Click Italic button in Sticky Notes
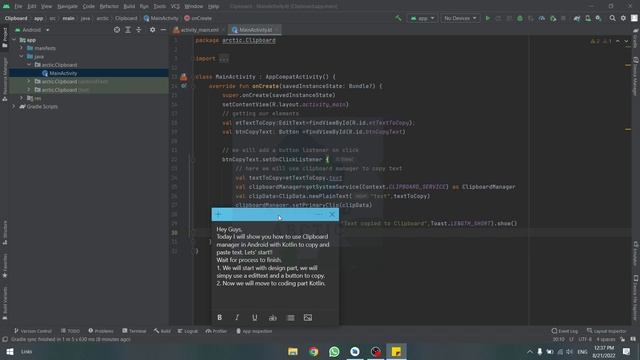This screenshot has width=640, height=360. pos(237,317)
